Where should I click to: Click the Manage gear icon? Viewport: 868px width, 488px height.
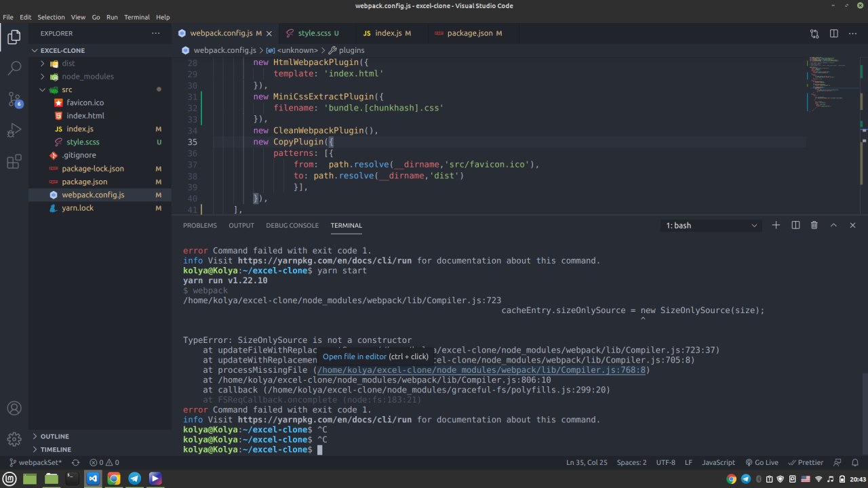point(14,439)
